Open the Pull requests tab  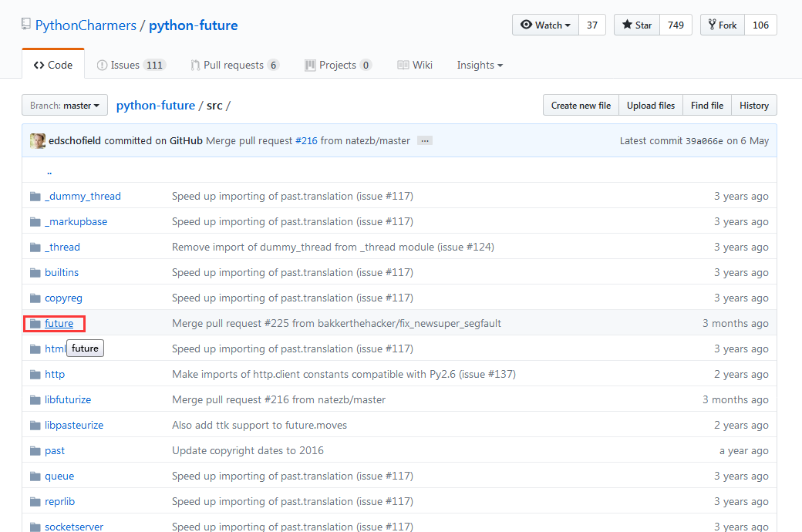[234, 65]
